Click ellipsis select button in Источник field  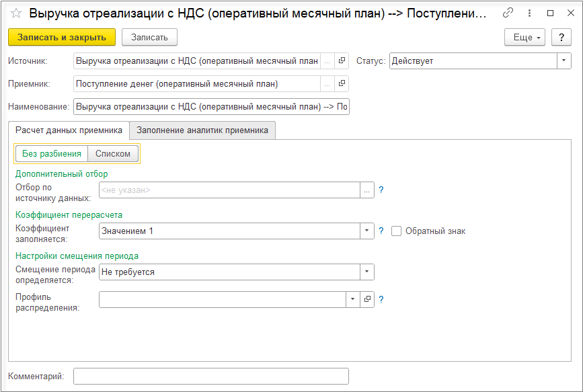point(327,61)
